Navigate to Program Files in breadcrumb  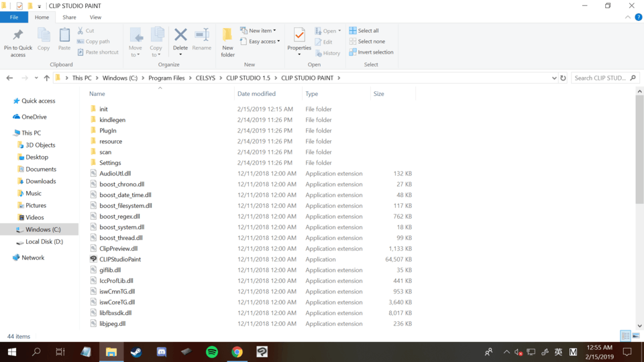(x=166, y=78)
